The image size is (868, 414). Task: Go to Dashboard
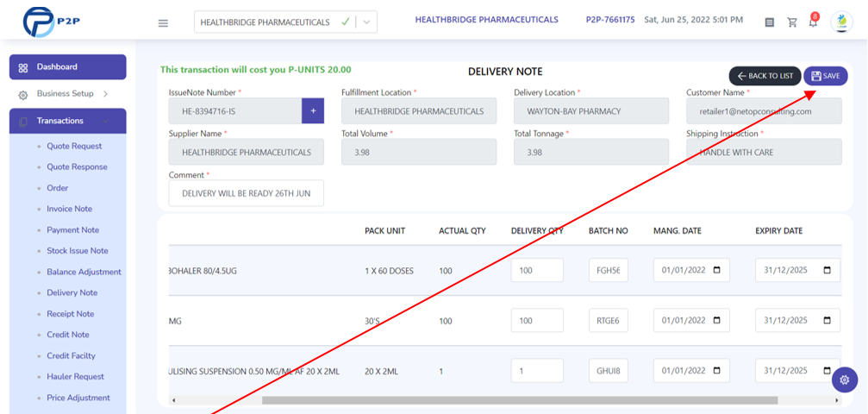click(x=67, y=67)
